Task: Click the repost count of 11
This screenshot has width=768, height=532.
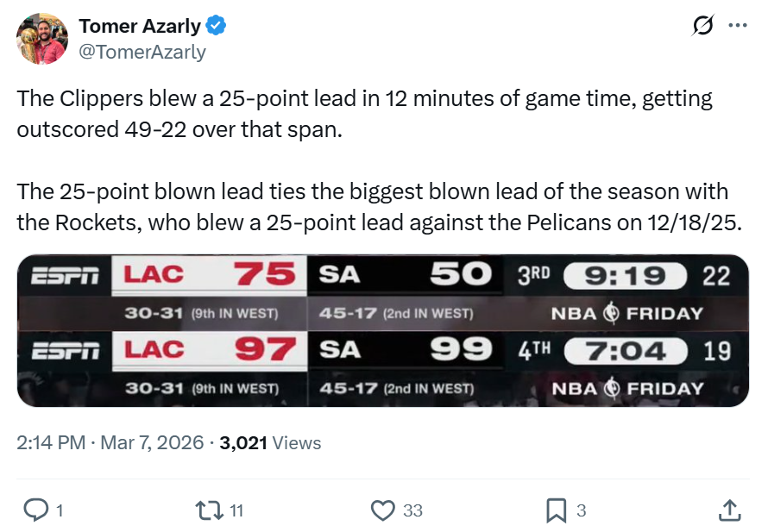Action: (236, 510)
